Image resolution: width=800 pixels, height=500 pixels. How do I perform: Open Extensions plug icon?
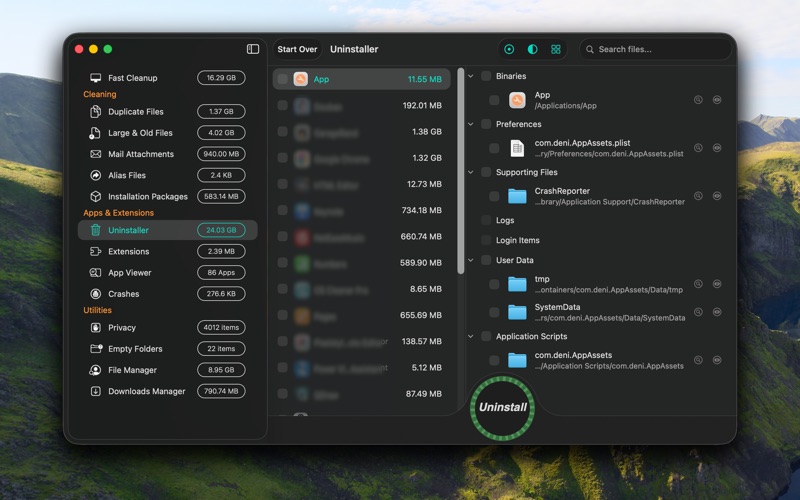point(95,252)
